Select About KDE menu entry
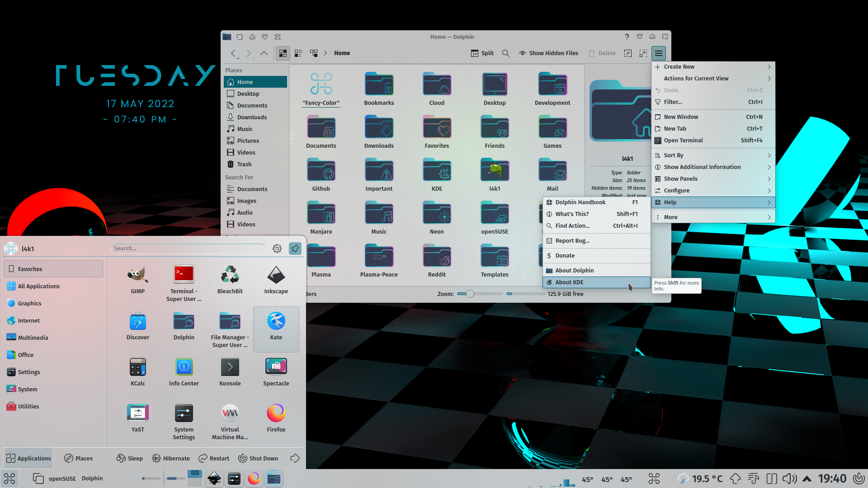Screen dimensions: 868x488 click(597, 282)
